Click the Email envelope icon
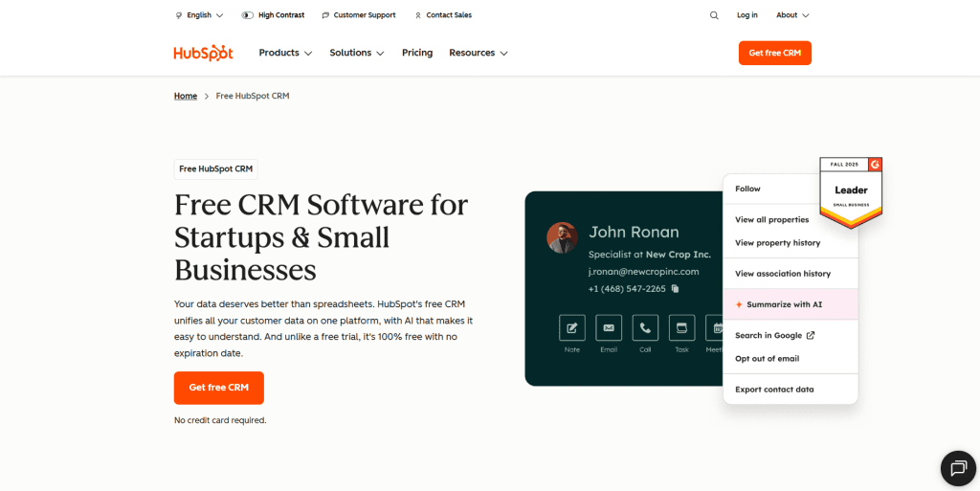Image resolution: width=980 pixels, height=491 pixels. click(x=609, y=327)
